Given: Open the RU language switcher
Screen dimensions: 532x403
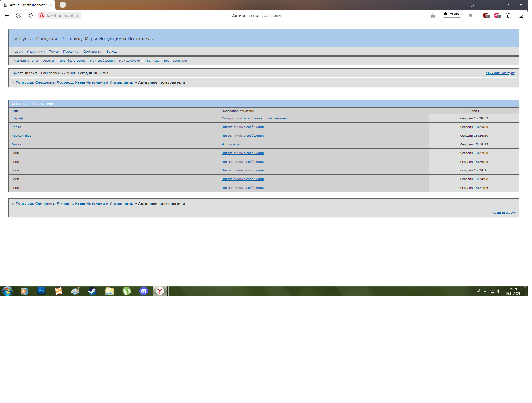Looking at the screenshot, I should [x=478, y=290].
